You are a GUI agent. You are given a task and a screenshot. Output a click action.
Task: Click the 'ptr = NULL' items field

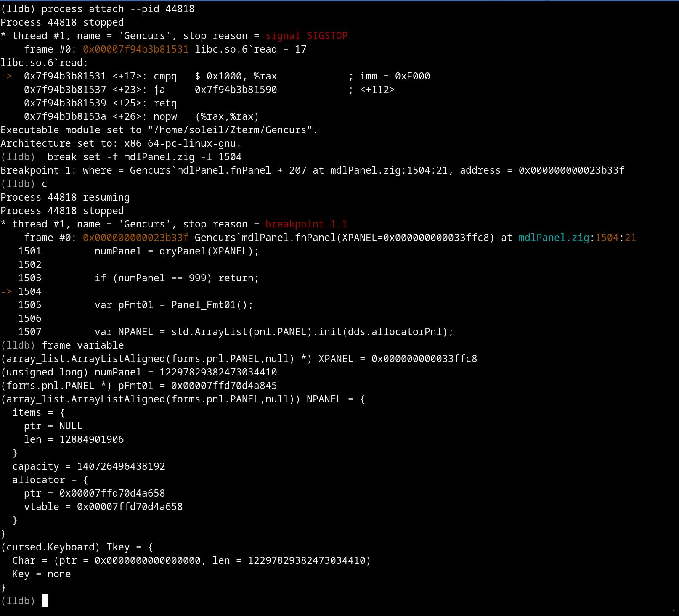(53, 426)
